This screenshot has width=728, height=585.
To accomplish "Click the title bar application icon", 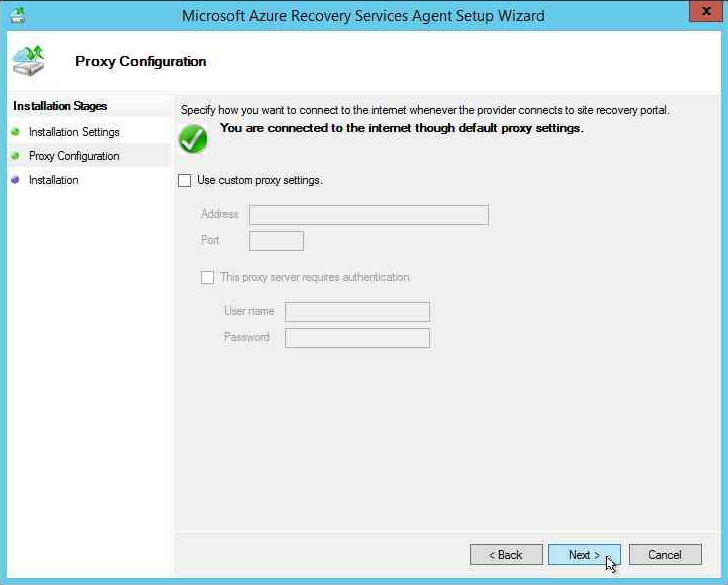I will tap(18, 15).
